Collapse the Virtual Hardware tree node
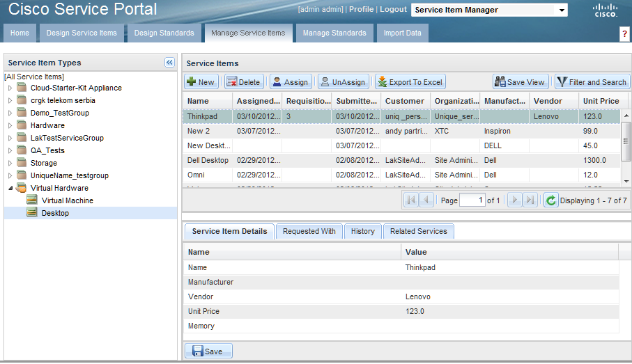Image resolution: width=632 pixels, height=364 pixels. 10,189
